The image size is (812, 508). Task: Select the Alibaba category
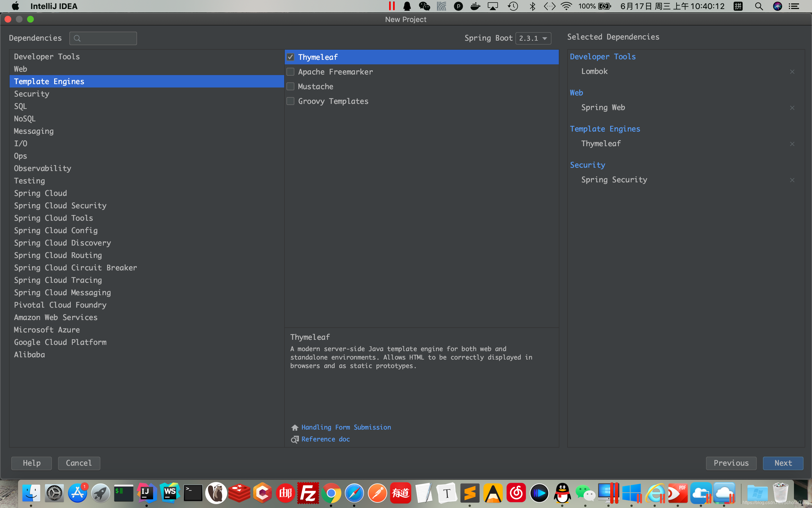pyautogui.click(x=147, y=354)
